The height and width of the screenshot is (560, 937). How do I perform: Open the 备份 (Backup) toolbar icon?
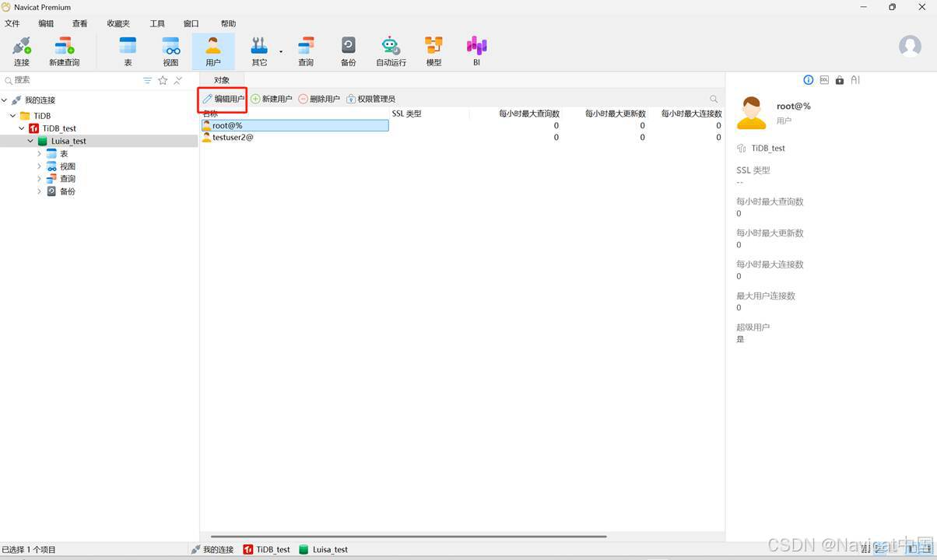[x=349, y=51]
